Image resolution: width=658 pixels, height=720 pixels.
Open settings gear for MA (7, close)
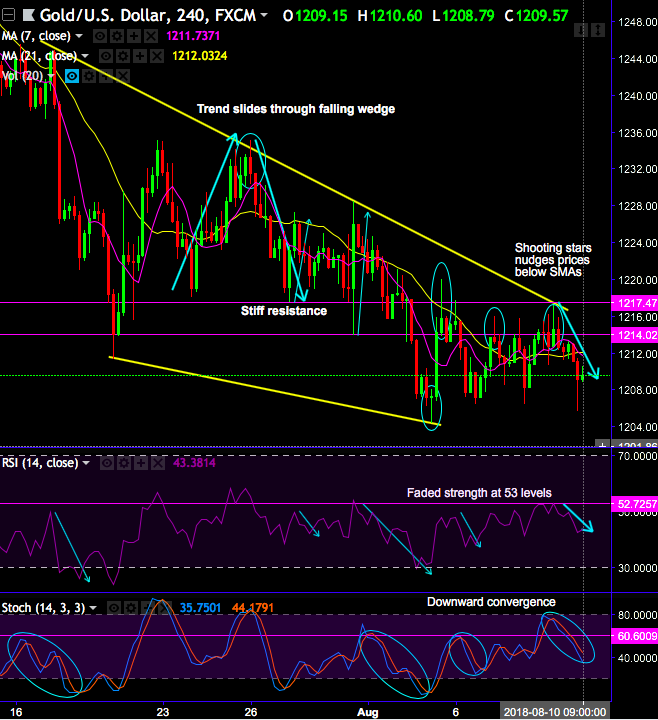coord(117,36)
